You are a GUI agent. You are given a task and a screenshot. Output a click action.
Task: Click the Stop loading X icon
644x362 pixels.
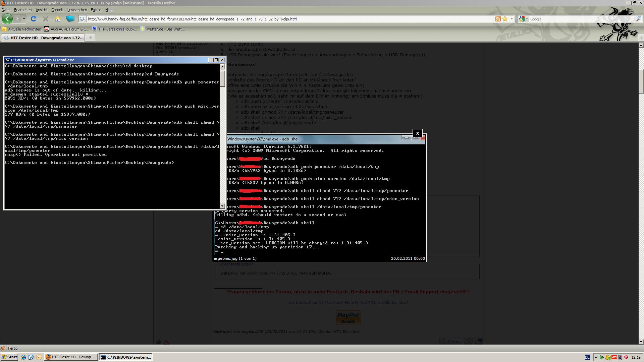(46, 19)
